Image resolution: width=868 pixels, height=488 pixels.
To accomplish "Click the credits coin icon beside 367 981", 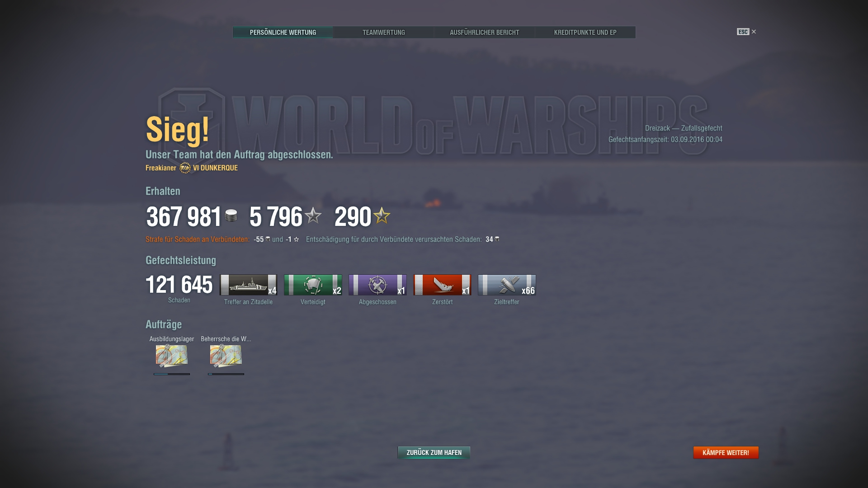I will (231, 216).
